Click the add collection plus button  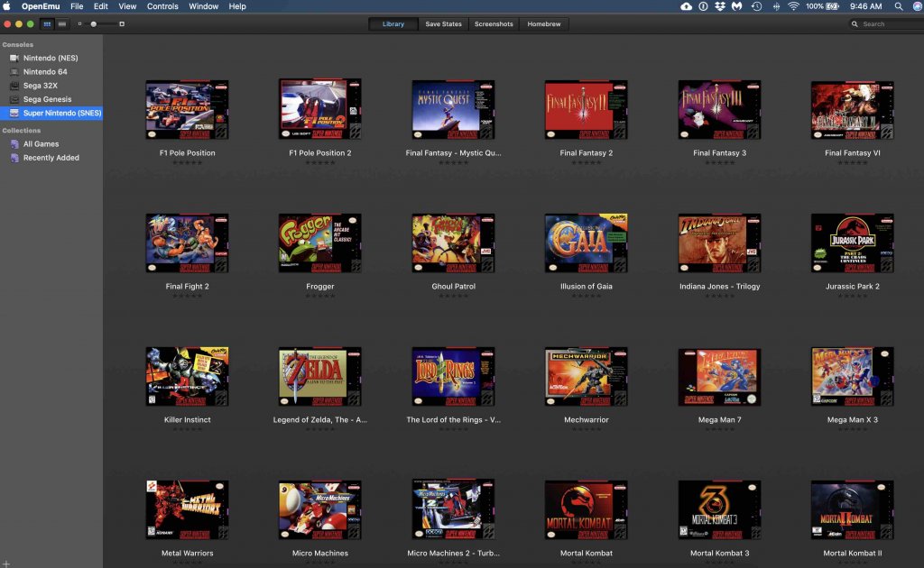pyautogui.click(x=6, y=563)
